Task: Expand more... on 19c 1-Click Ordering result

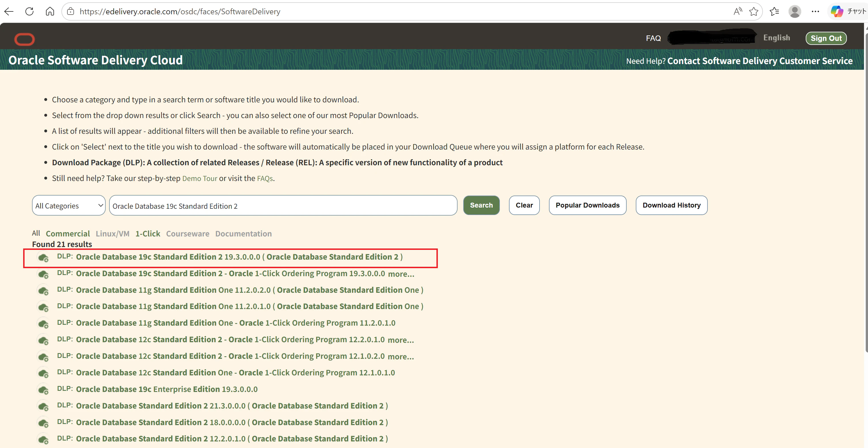Action: tap(401, 274)
